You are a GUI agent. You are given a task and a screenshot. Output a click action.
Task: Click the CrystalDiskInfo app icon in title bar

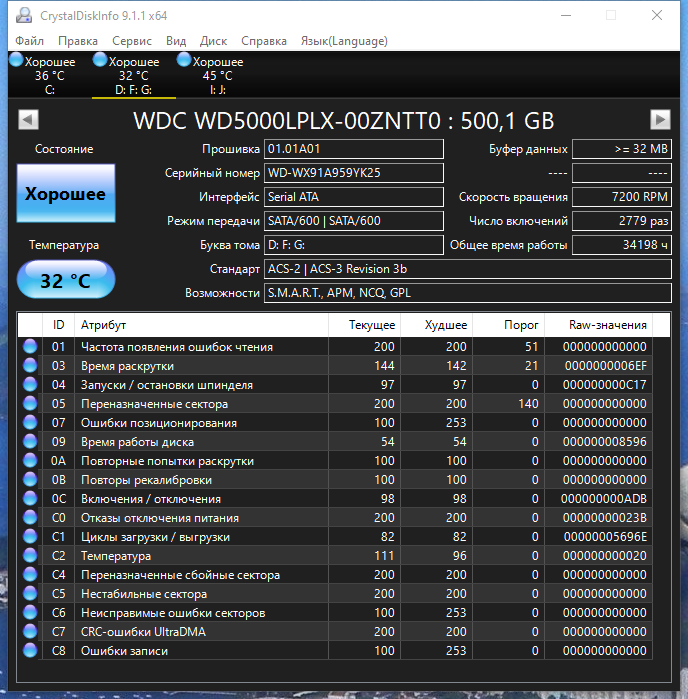24,16
